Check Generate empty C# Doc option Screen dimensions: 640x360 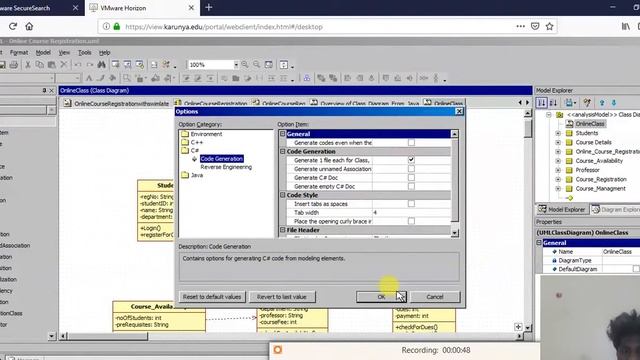411,186
